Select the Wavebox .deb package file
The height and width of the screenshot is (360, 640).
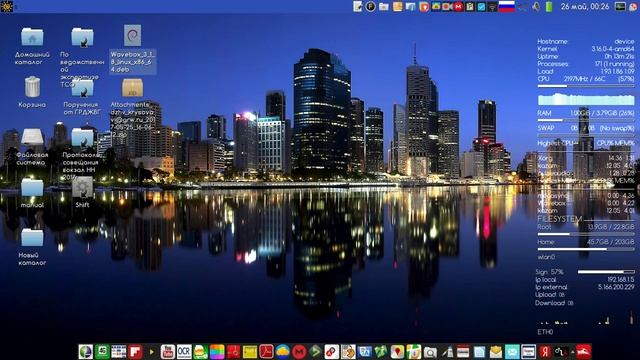tap(133, 35)
